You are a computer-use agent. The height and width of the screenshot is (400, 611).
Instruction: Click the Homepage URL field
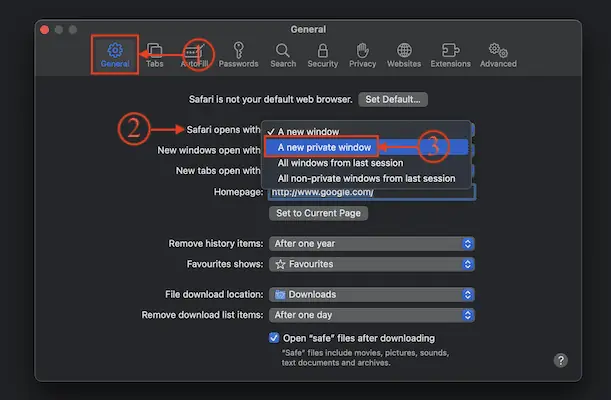tap(370, 193)
